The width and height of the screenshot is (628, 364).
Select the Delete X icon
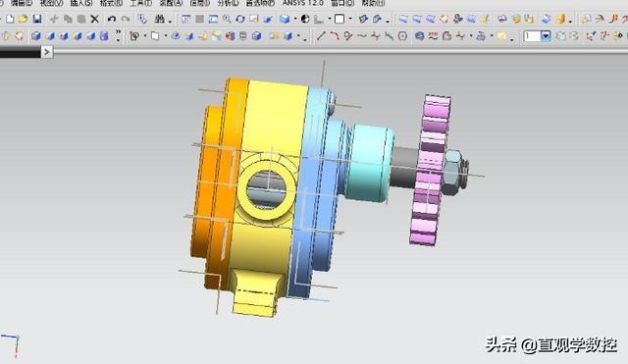pos(94,19)
